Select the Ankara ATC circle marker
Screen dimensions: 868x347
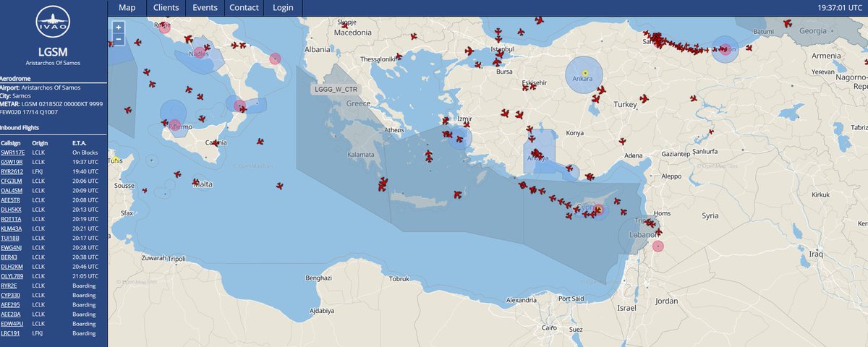[584, 75]
